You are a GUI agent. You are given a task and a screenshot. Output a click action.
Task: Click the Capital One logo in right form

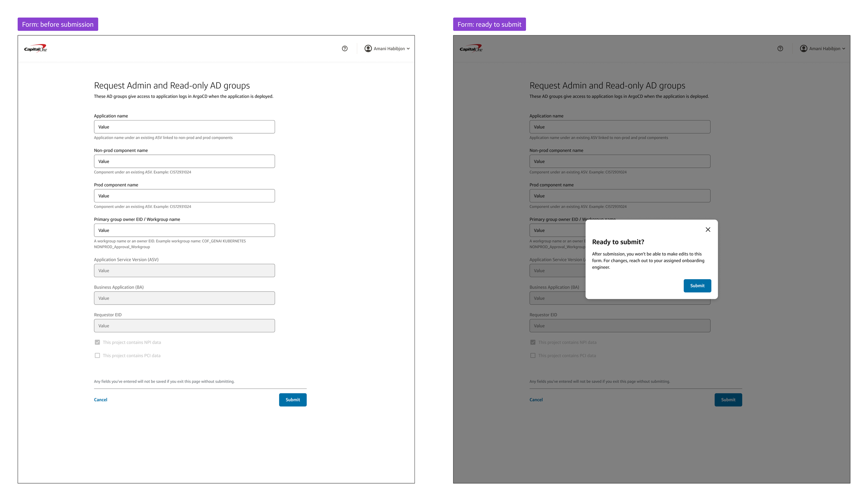(x=471, y=48)
